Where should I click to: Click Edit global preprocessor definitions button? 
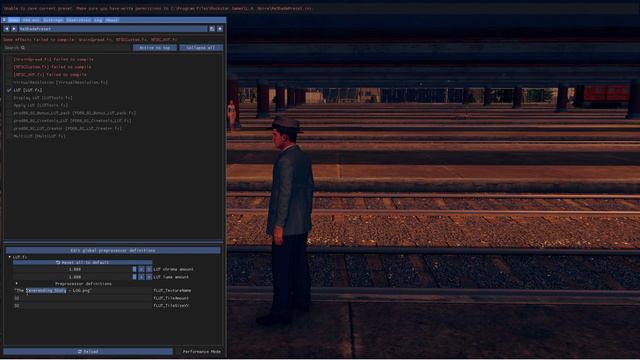[113, 250]
